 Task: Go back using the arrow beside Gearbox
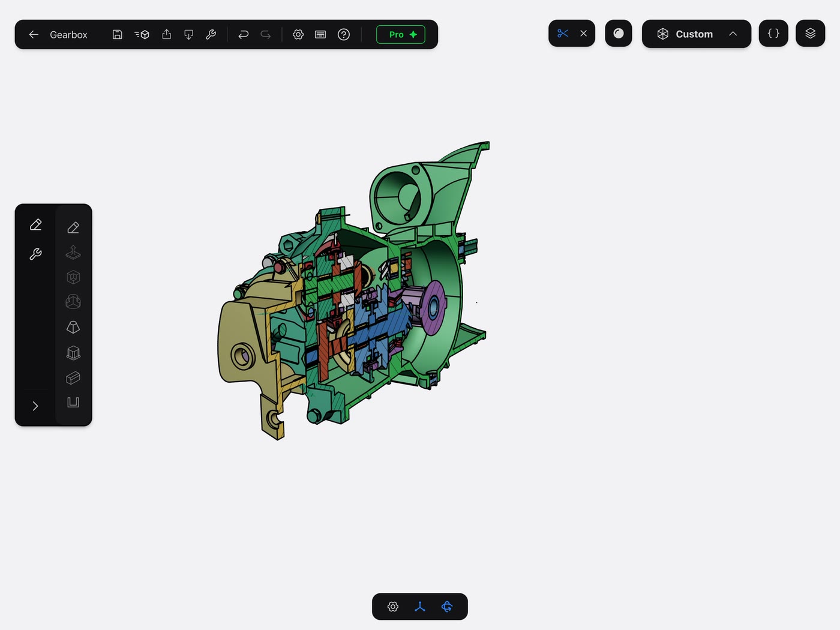[x=34, y=35]
